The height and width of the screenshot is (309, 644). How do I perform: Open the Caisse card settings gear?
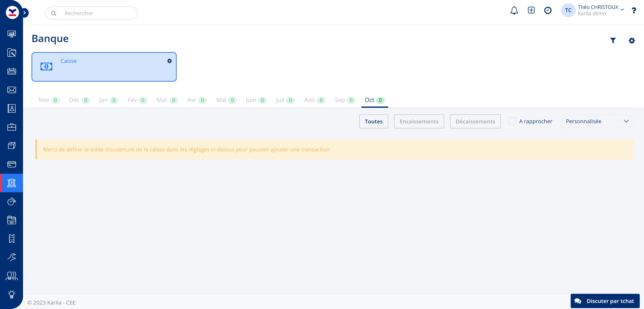pyautogui.click(x=169, y=61)
